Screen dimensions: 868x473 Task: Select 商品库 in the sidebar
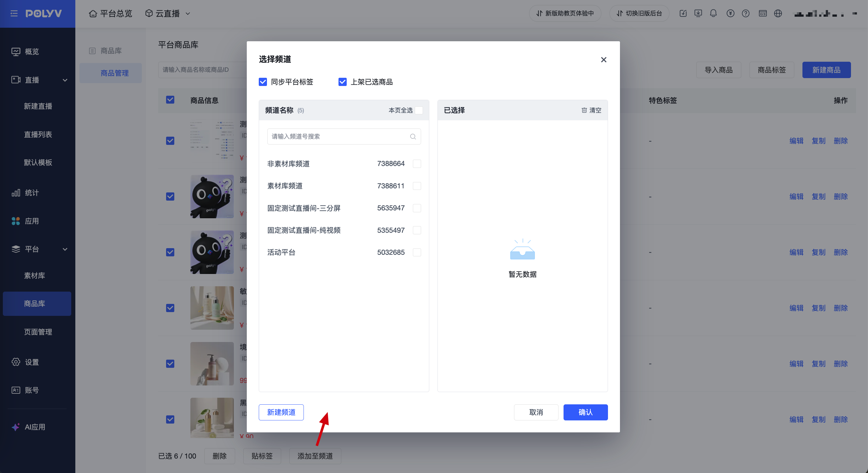click(x=37, y=304)
